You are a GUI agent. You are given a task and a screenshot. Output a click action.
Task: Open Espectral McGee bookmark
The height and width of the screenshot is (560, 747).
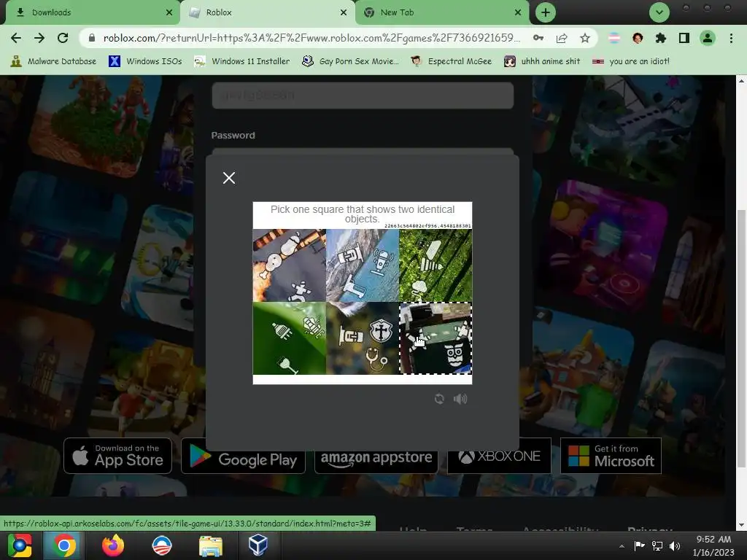[x=451, y=61]
